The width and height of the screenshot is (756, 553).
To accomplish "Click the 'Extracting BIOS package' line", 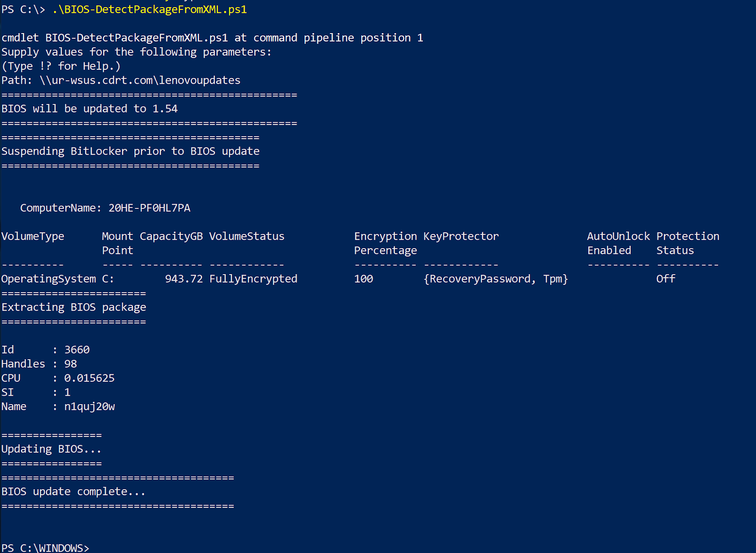I will point(74,307).
